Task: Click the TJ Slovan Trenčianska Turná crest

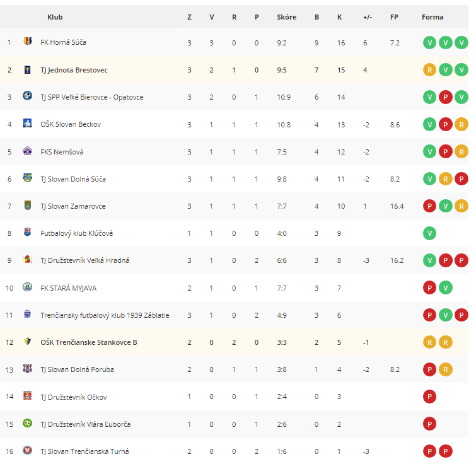Action: pos(27,450)
